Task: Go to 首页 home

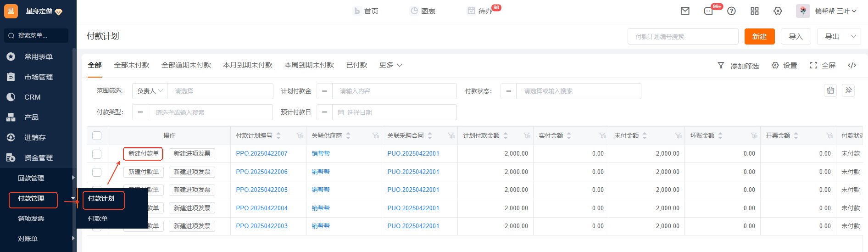Action: (x=366, y=11)
